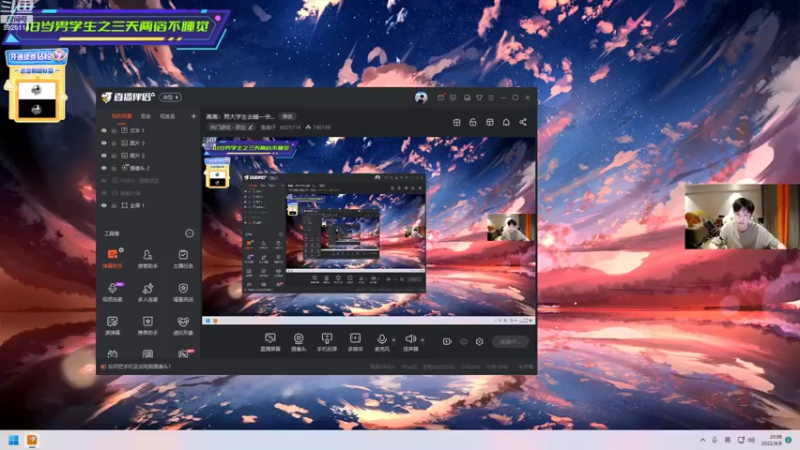The image size is (800, 450).
Task: Toggle the eye icon next to record button
Action: tap(463, 341)
